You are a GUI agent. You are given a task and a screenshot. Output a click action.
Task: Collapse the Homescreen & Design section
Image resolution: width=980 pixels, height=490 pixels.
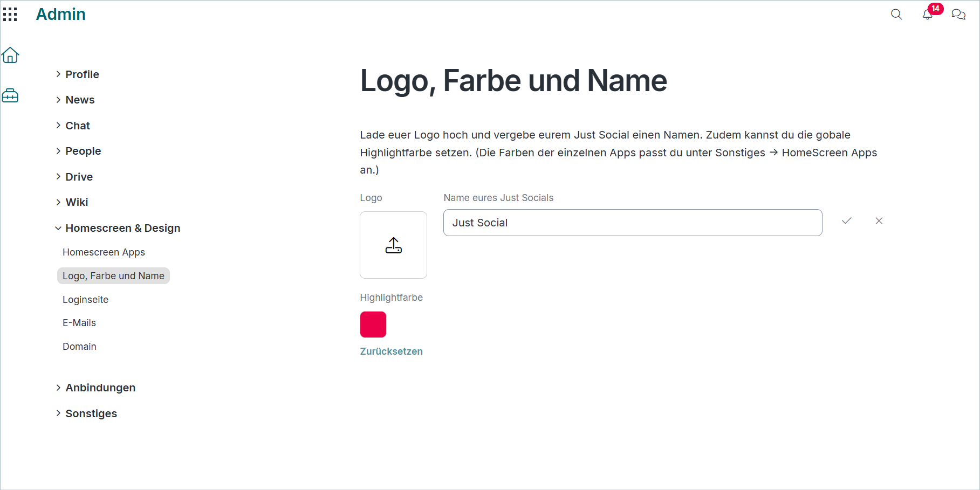pyautogui.click(x=118, y=228)
